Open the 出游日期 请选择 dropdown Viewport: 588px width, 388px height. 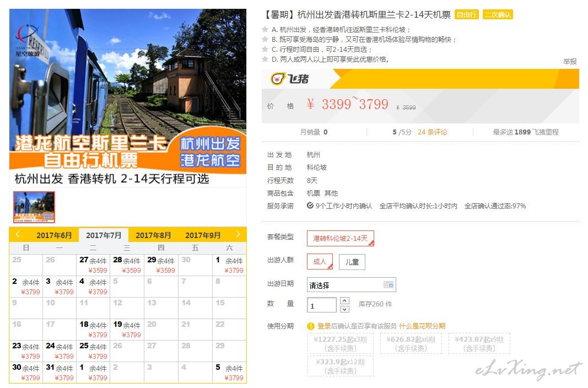(352, 285)
